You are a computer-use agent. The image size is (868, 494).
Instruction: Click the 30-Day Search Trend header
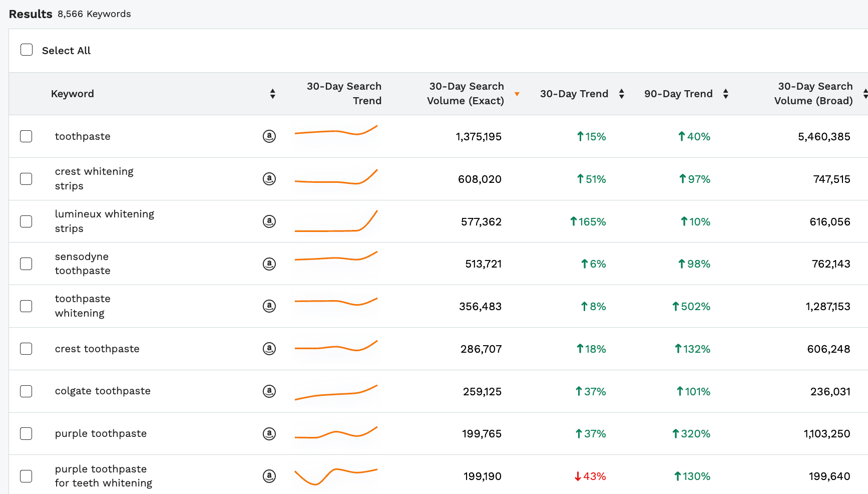pyautogui.click(x=344, y=94)
